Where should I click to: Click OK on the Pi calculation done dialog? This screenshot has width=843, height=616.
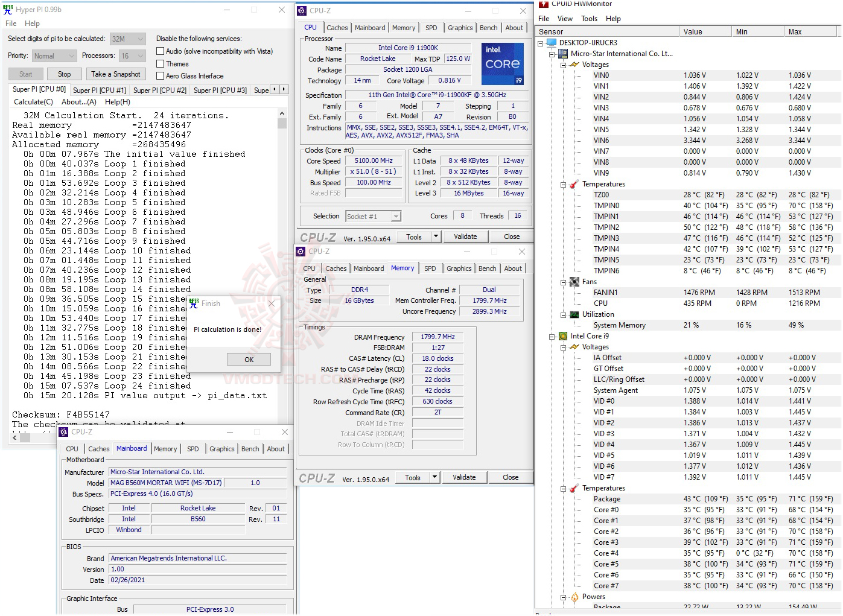pos(249,359)
